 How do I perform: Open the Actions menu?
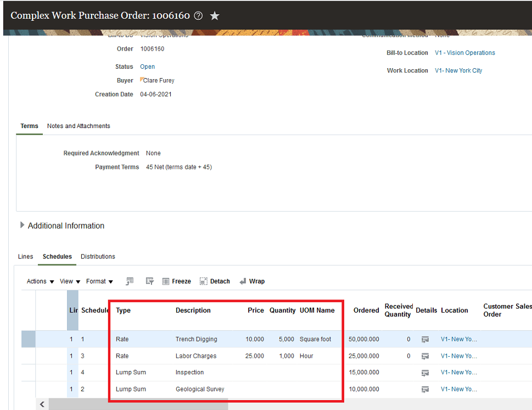[36, 281]
